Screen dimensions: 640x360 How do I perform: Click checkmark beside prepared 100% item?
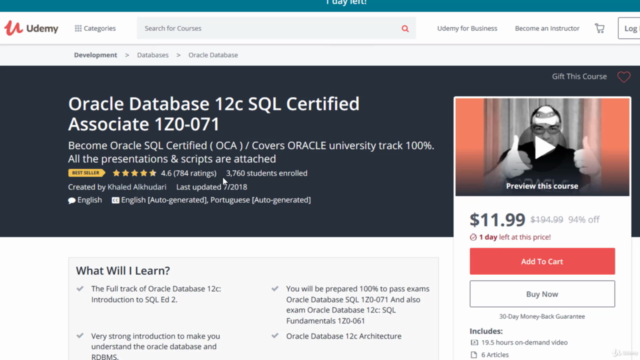pos(275,289)
